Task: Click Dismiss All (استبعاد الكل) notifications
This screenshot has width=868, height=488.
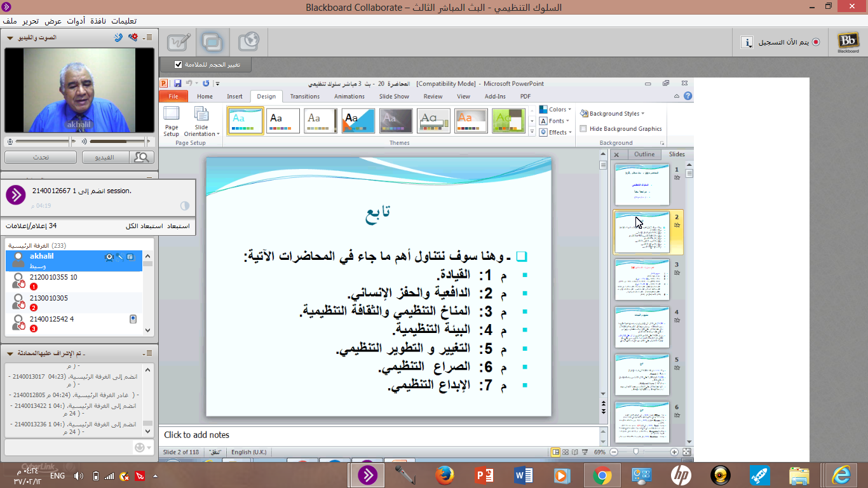Action: [x=144, y=226]
